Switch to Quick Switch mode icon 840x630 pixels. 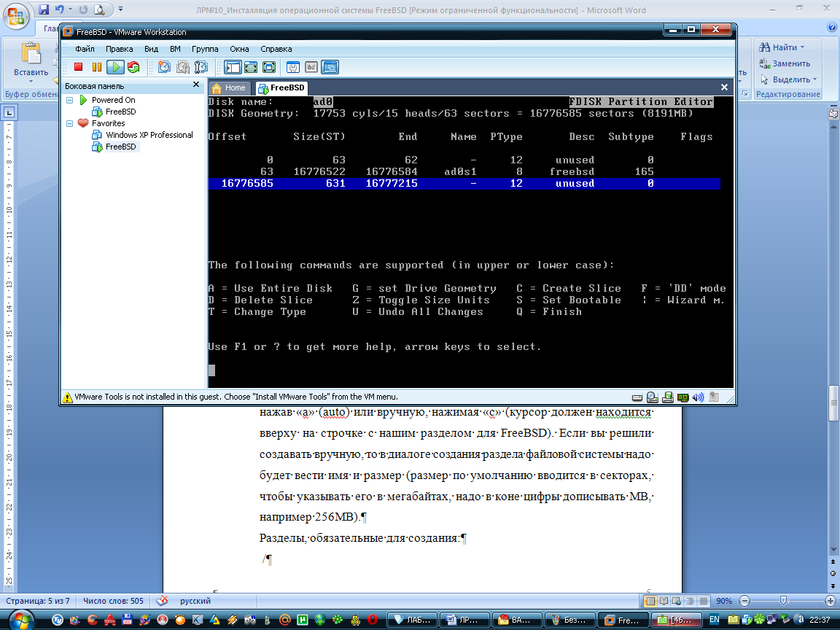tap(251, 67)
